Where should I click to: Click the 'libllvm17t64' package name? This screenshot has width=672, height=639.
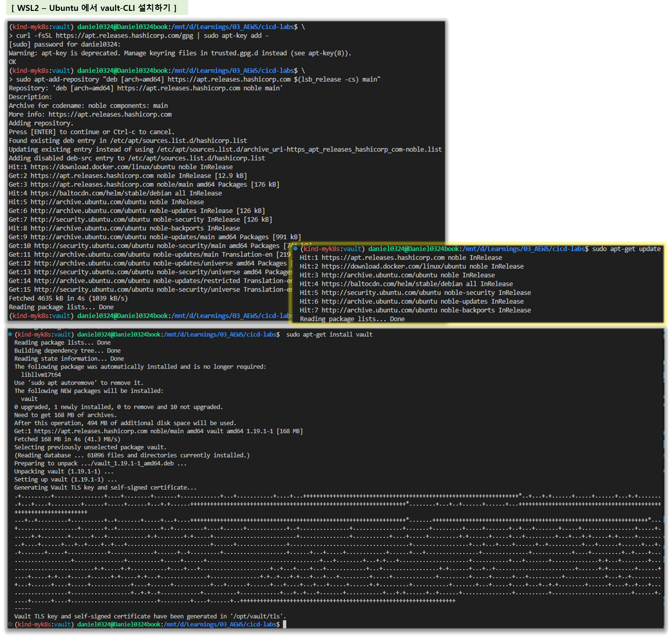pos(41,375)
